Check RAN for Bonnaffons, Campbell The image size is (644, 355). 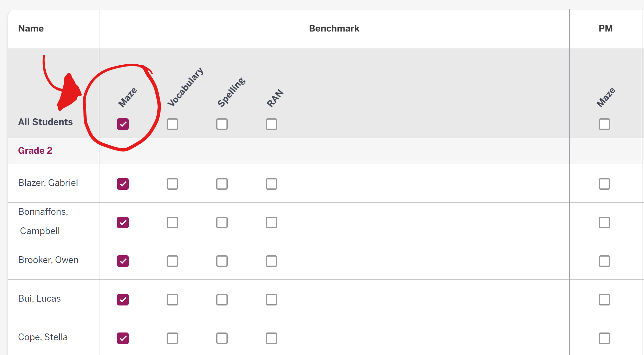point(271,222)
